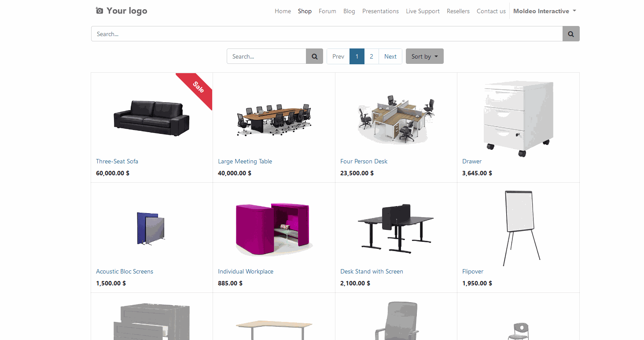Open the Large Meeting Table image
The height and width of the screenshot is (340, 644).
[x=274, y=119]
